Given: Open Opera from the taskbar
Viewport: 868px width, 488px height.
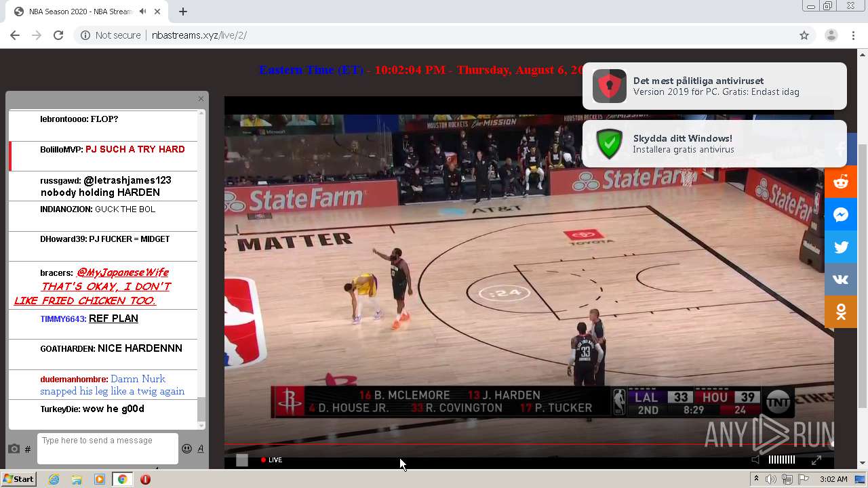Looking at the screenshot, I should coord(145,479).
